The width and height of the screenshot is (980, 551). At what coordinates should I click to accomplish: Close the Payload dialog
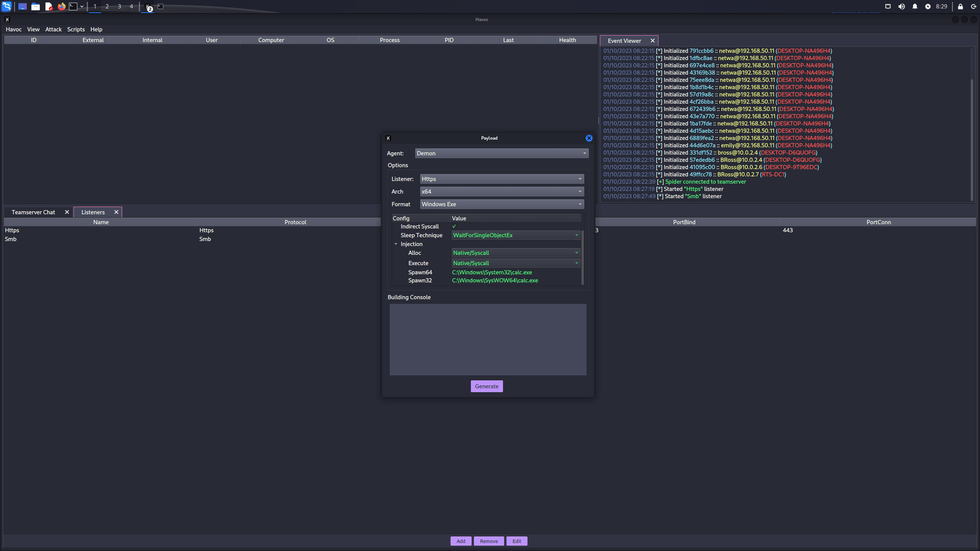[x=589, y=138]
